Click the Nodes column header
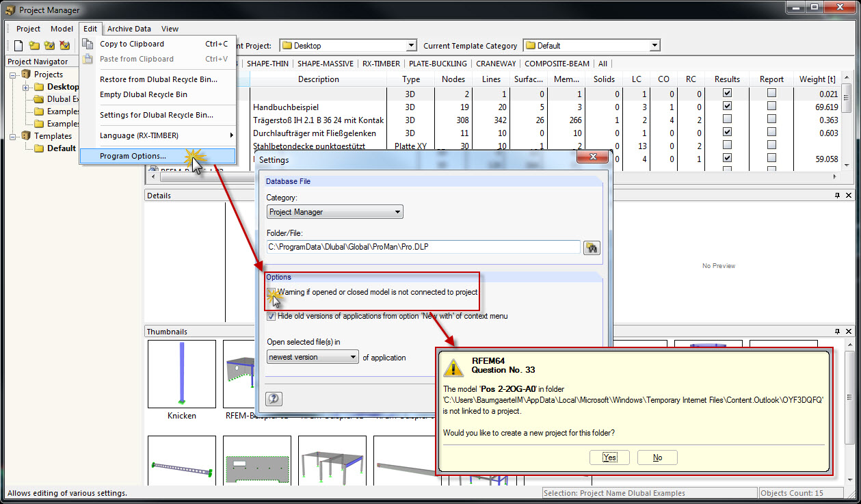This screenshot has width=861, height=504. (x=453, y=79)
